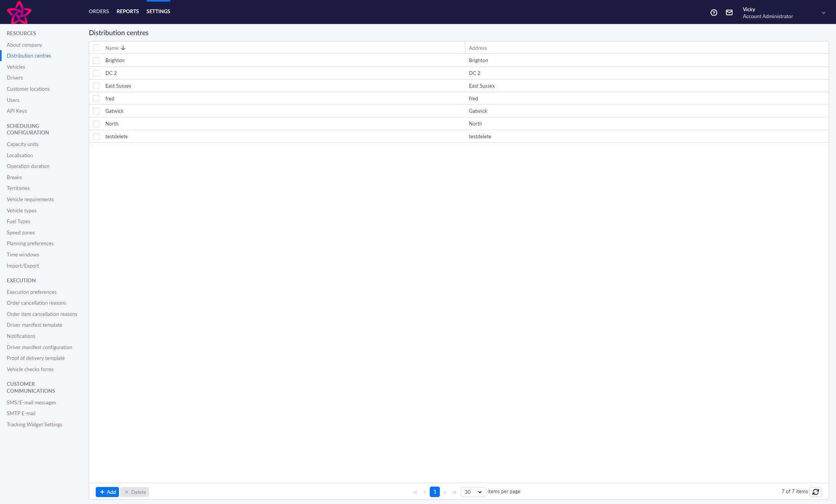Add a new distribution centre
The height and width of the screenshot is (504, 836).
(107, 492)
